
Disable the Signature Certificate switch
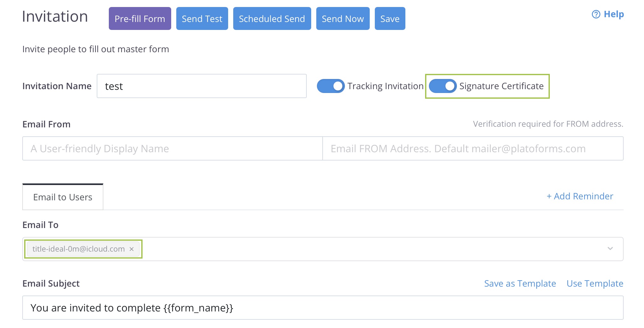tap(443, 86)
